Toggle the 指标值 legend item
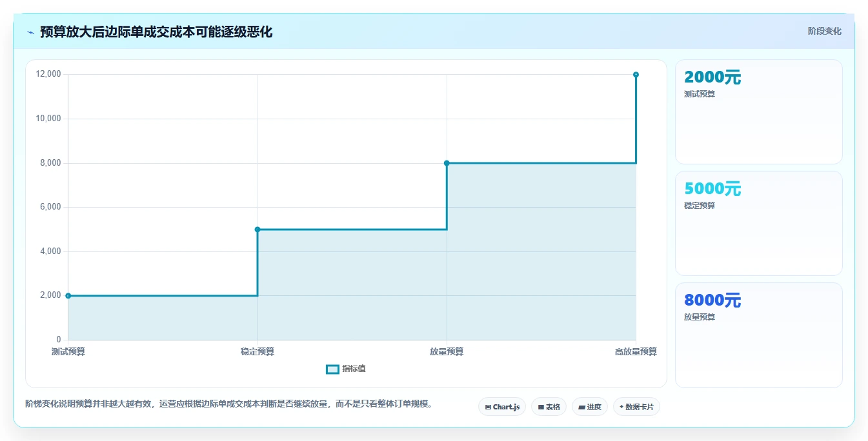This screenshot has width=868, height=441. coord(346,369)
